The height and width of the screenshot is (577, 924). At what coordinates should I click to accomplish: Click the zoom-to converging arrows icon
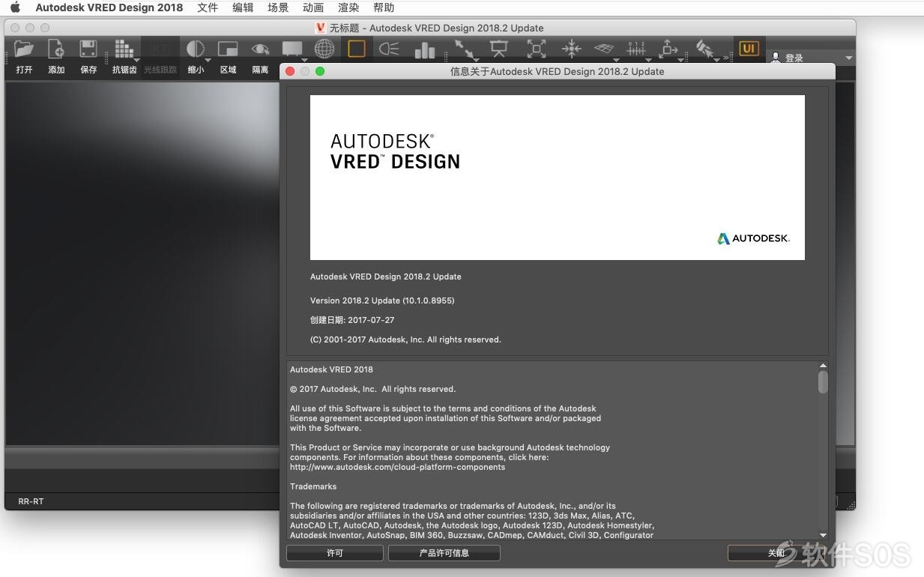coord(571,49)
